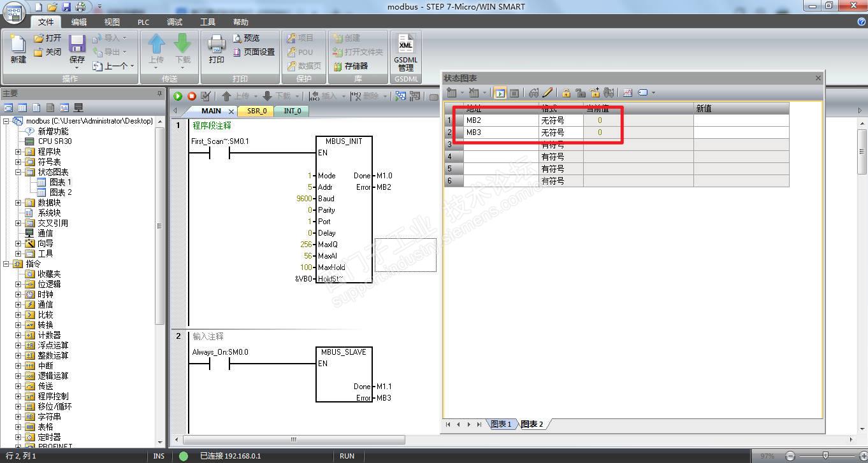Switch to the SBR_0 editor tab

tap(257, 111)
